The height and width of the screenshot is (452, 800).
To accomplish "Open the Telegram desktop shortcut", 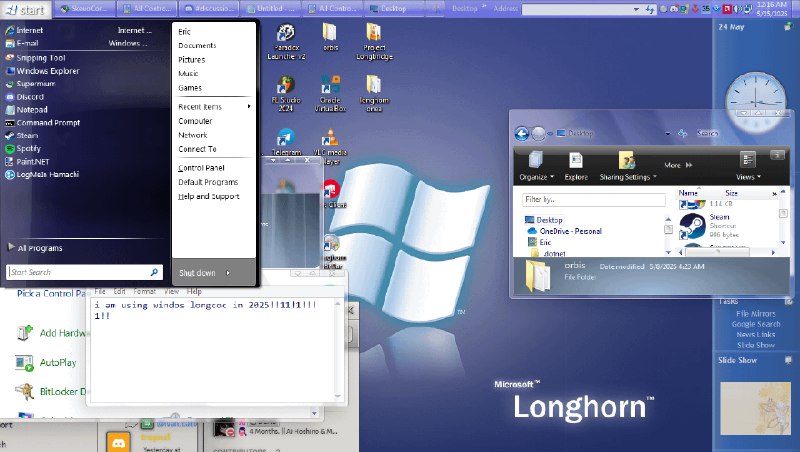I will pyautogui.click(x=286, y=142).
